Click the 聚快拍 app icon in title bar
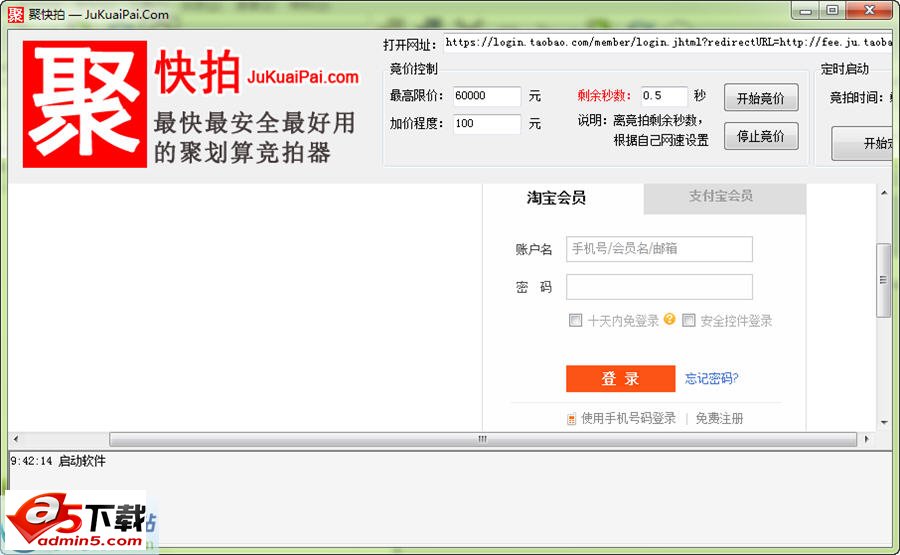The width and height of the screenshot is (900, 555). [x=15, y=14]
